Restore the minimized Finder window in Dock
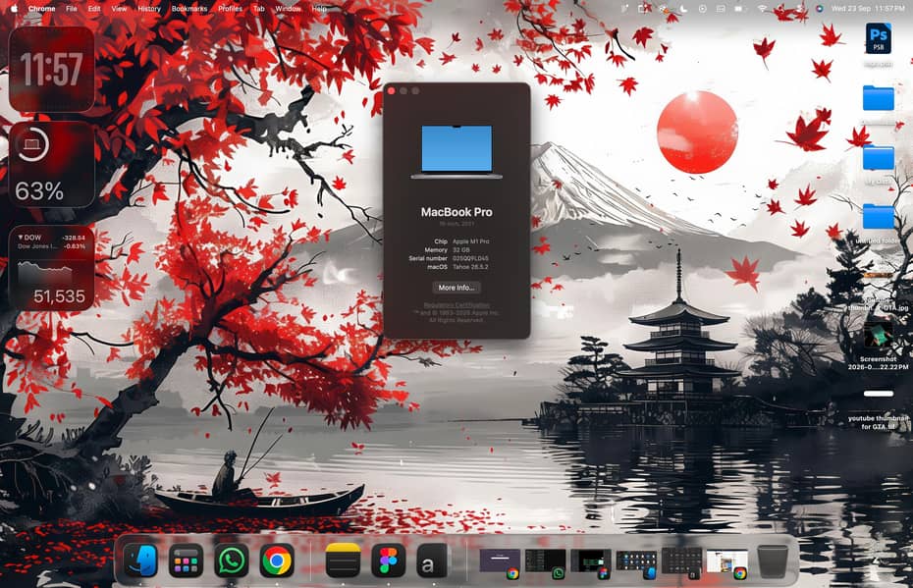 (x=636, y=562)
